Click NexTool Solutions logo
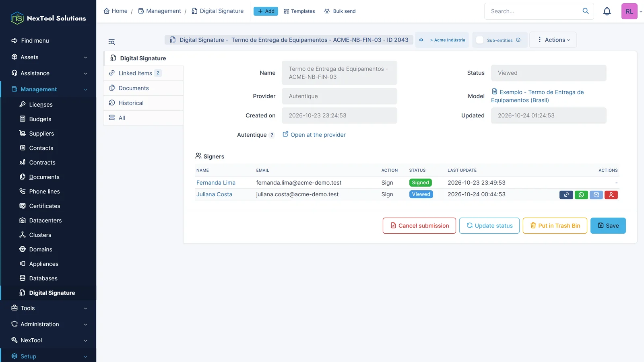This screenshot has width=644, height=362. tap(48, 18)
